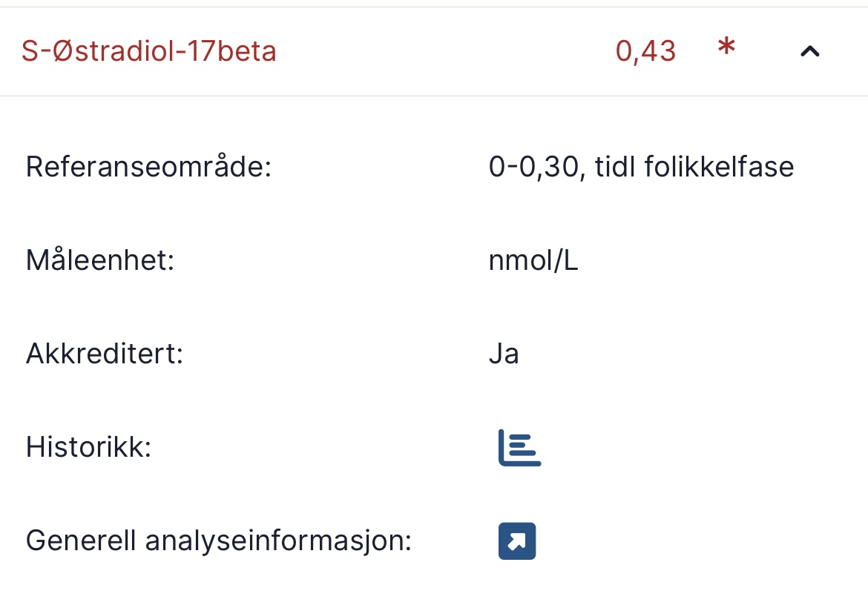Screen dimensions: 868x611
Task: Open the Historikk chart icon
Action: click(519, 448)
